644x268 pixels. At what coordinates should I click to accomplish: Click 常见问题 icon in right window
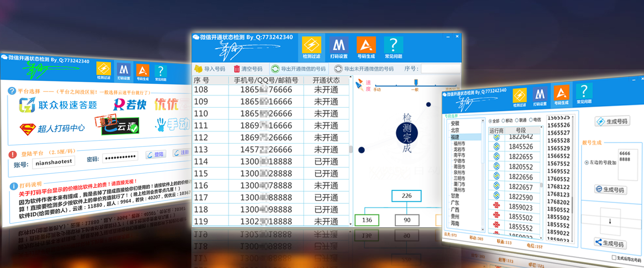pos(584,93)
